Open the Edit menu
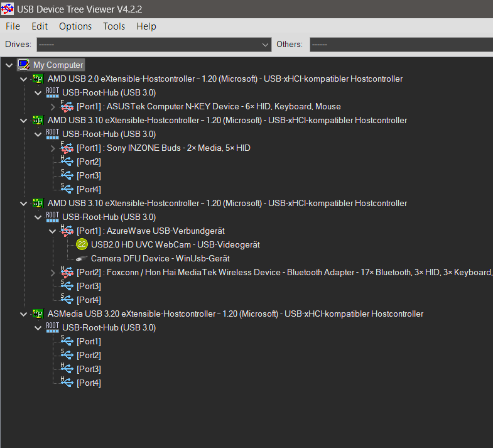This screenshot has width=493, height=448. pyautogui.click(x=40, y=26)
